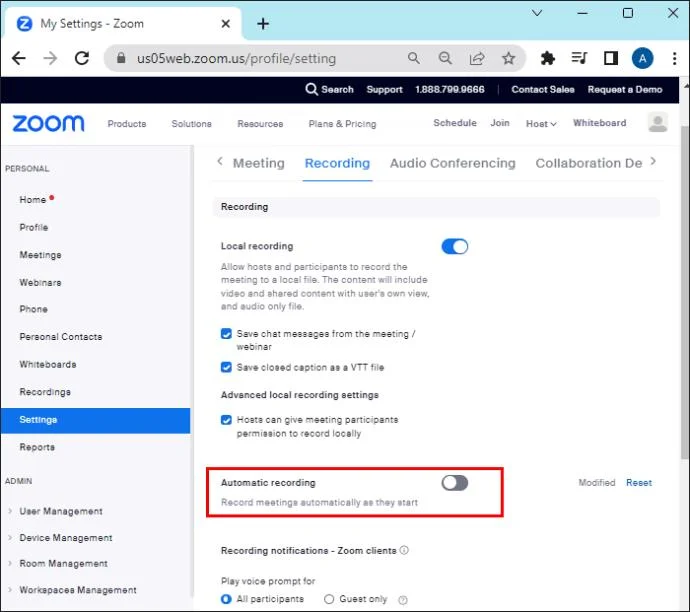Image resolution: width=690 pixels, height=612 pixels.
Task: Open Resources menu
Action: (x=260, y=124)
